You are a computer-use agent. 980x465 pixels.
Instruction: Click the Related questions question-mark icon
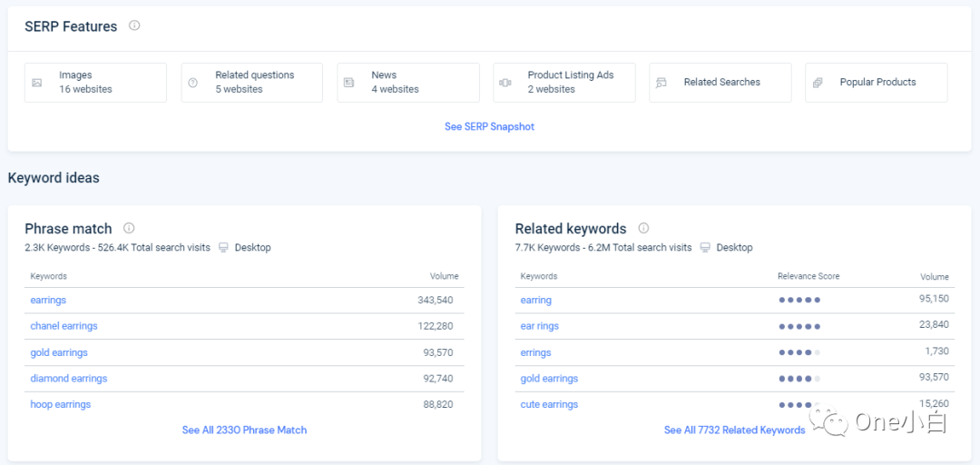click(x=192, y=83)
